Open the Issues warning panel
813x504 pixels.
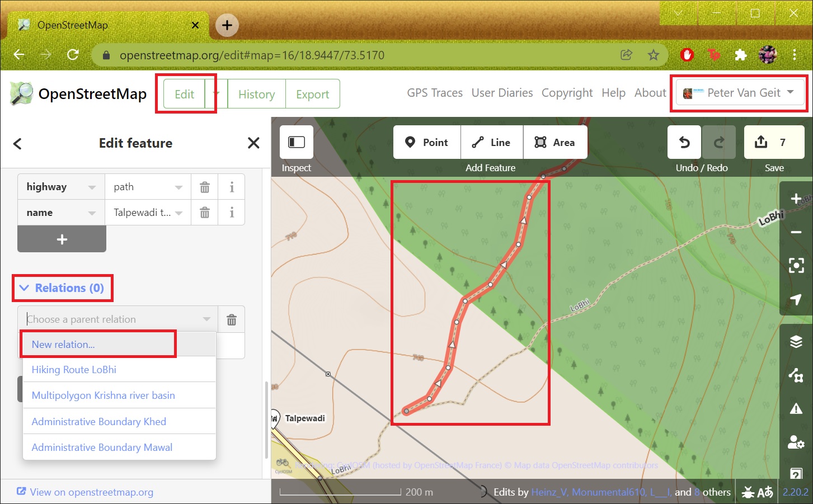pos(796,409)
